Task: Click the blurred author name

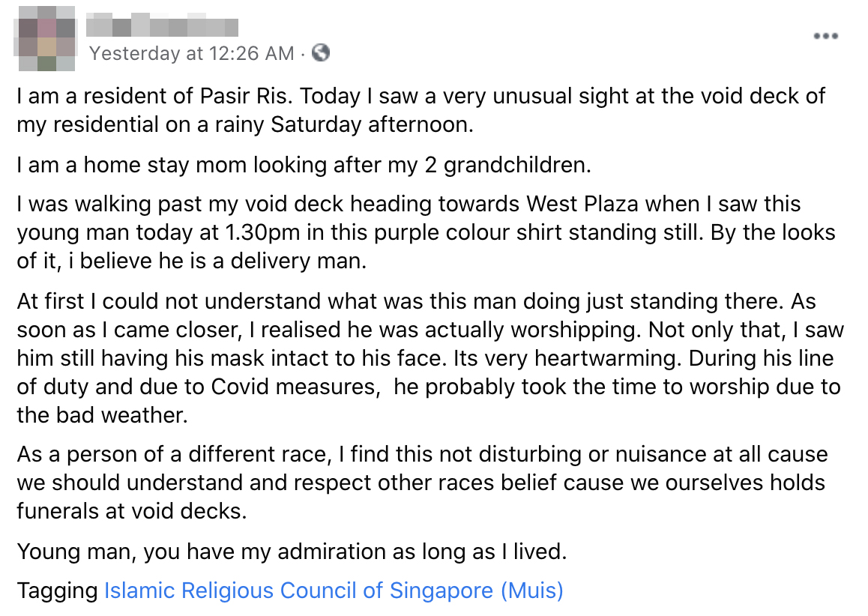Action: click(163, 28)
